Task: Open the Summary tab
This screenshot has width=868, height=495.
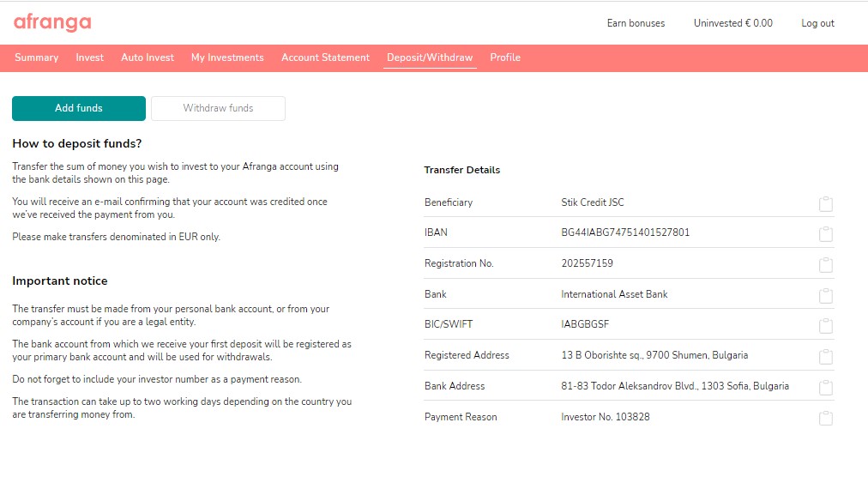Action: pos(37,57)
